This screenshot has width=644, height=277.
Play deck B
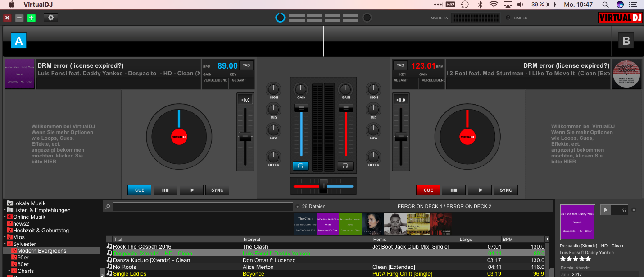click(x=480, y=190)
